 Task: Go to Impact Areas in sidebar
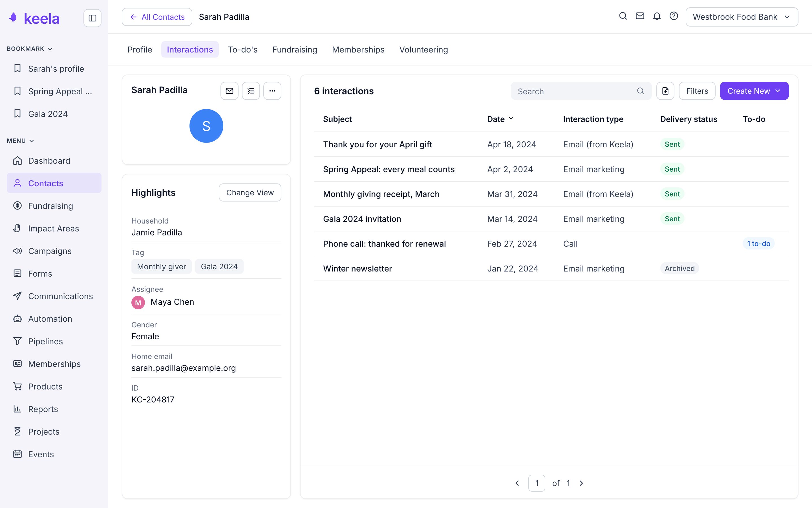[54, 229]
